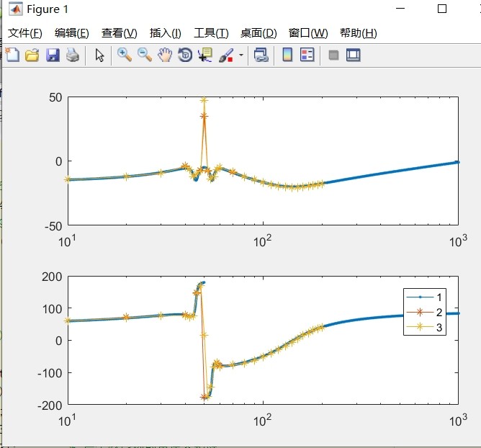Open the 编辑(E) menu
Viewport: 481px width, 448px height.
pos(72,33)
